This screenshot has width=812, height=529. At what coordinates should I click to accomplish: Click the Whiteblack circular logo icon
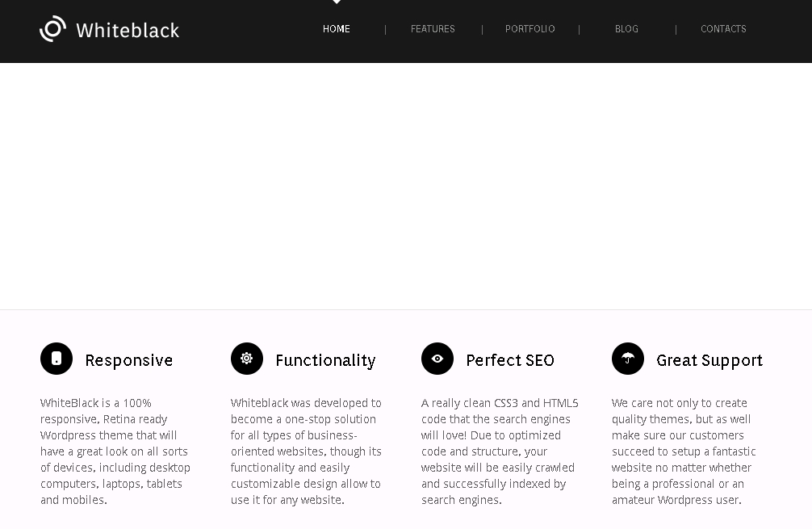coord(53,29)
